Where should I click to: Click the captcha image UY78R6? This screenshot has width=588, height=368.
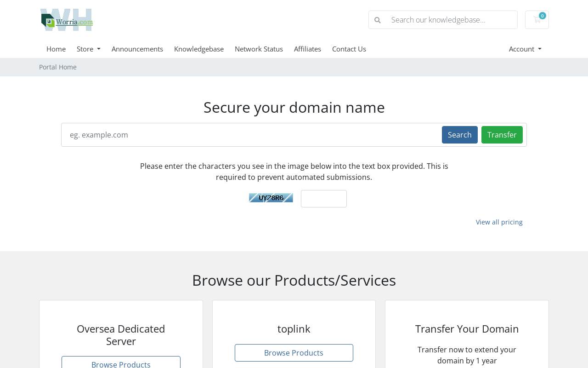(x=271, y=198)
